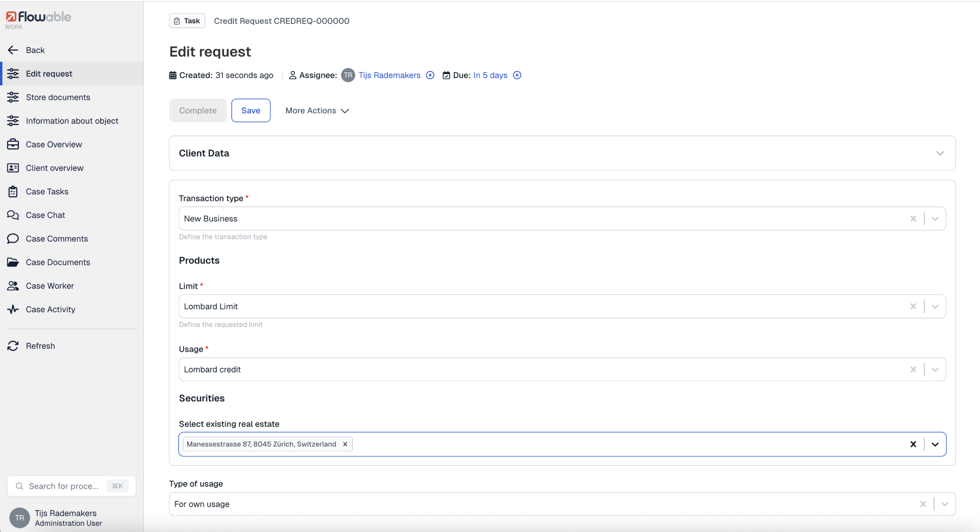Click the Back arrow icon
Screen dimensions: 980x532
click(13, 50)
